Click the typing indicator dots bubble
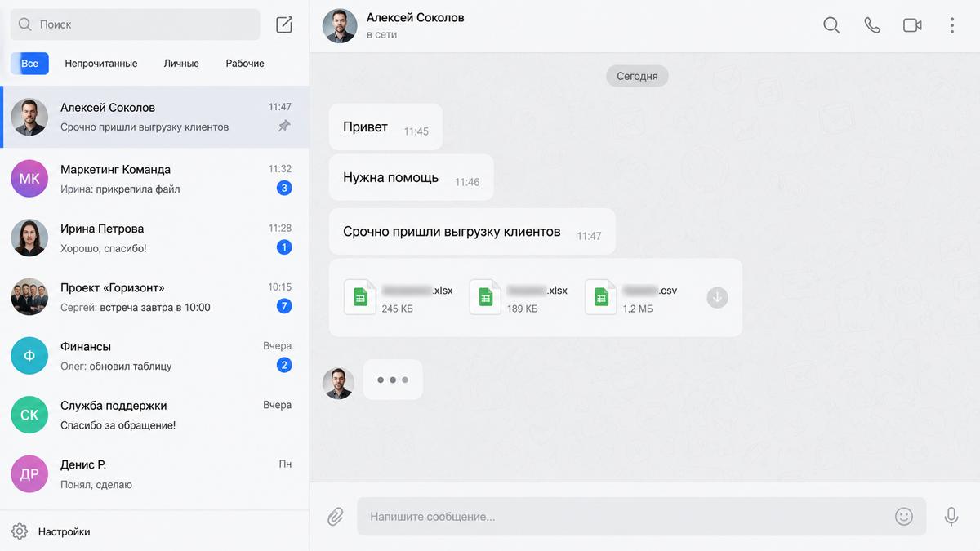The image size is (980, 551). point(393,380)
